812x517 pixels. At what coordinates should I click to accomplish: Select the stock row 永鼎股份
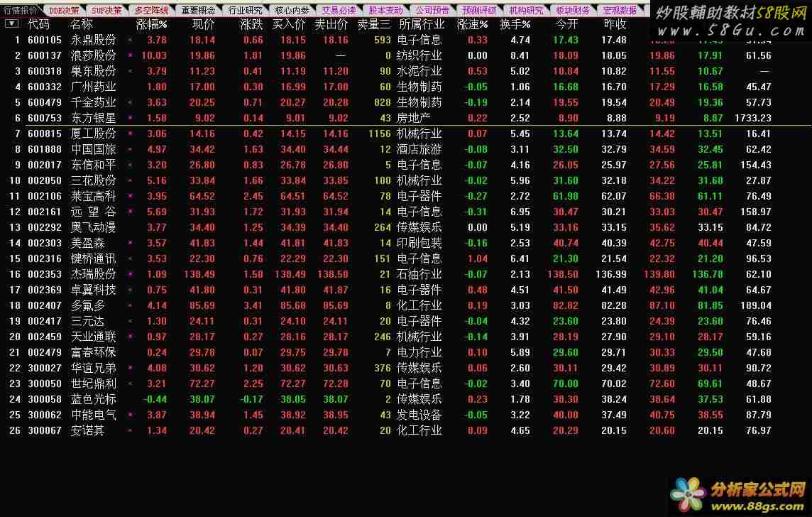tap(93, 40)
